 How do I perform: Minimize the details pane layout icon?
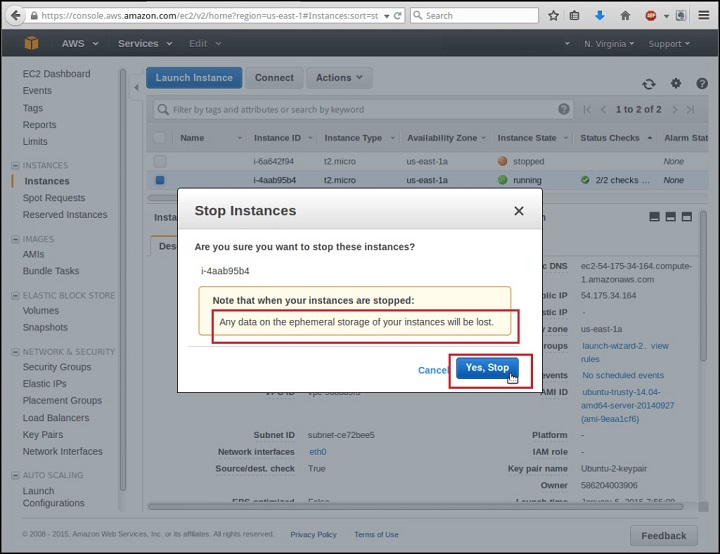[x=655, y=217]
